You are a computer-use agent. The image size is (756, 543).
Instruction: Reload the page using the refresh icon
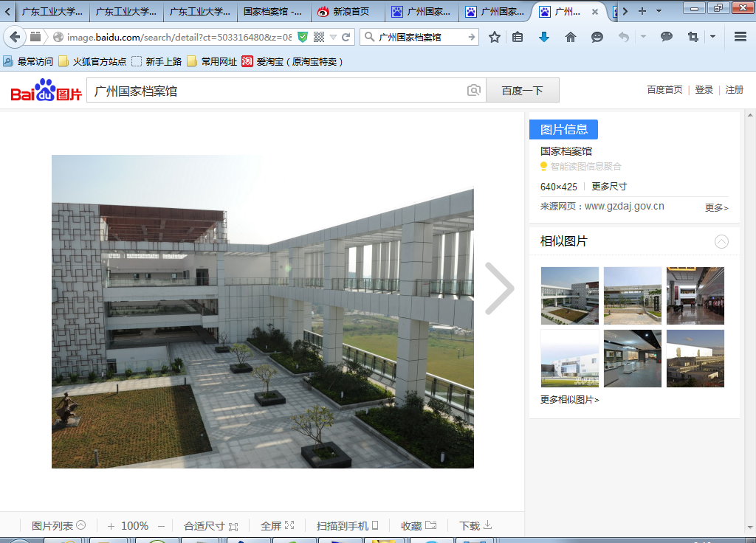coord(346,37)
